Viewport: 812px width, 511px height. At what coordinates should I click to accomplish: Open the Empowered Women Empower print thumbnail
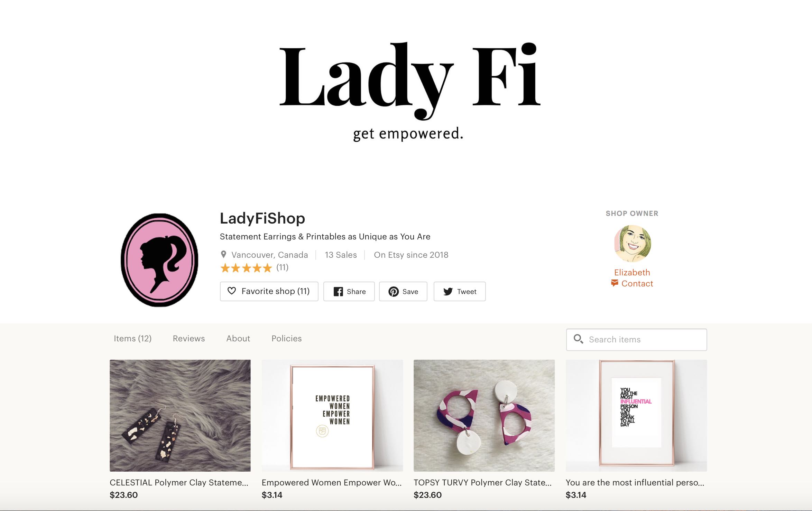332,416
